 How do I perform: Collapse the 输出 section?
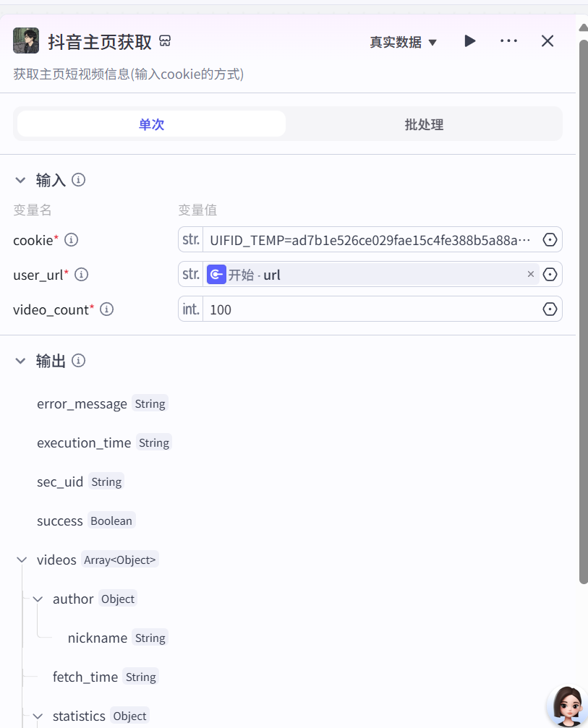20,361
